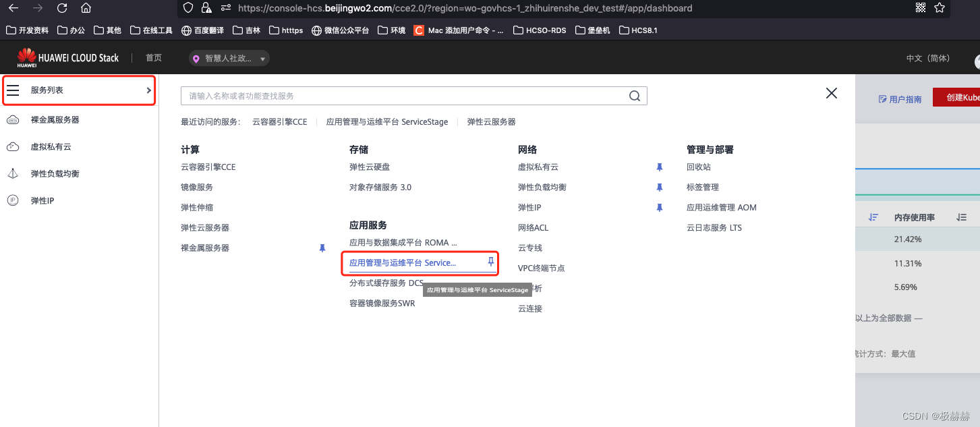Open 对象存储服务 3.0
The image size is (980, 427).
380,187
